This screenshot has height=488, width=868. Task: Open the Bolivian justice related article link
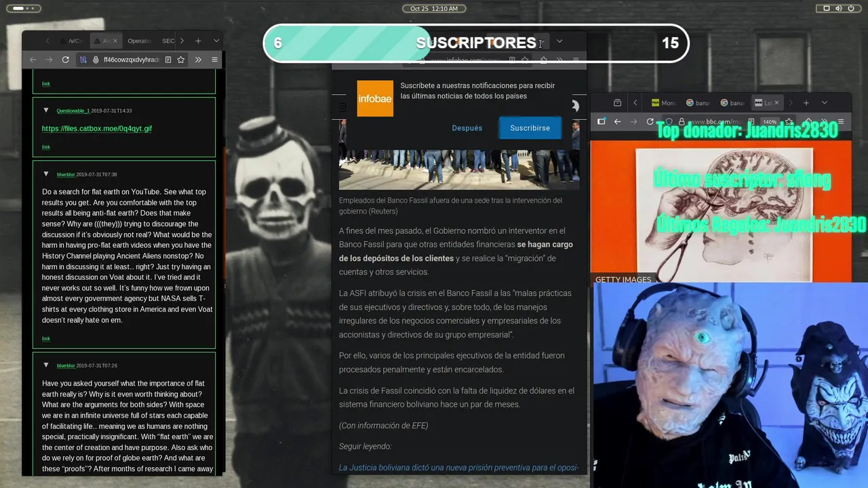point(458,467)
